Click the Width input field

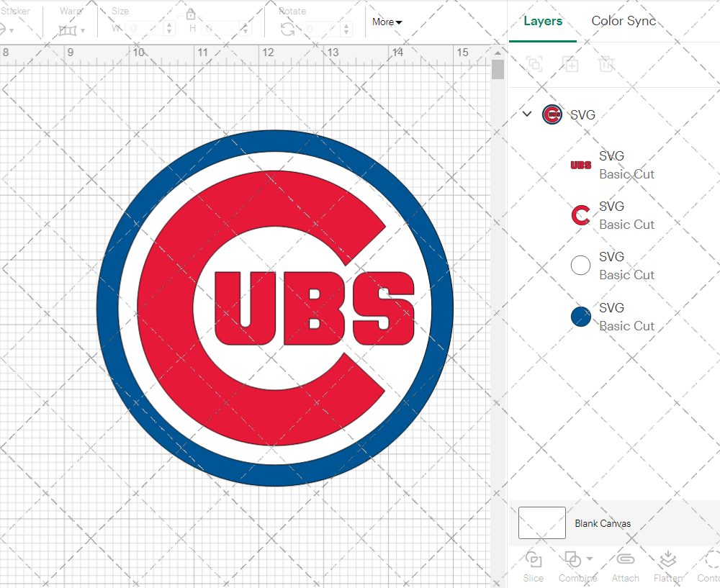[144, 29]
